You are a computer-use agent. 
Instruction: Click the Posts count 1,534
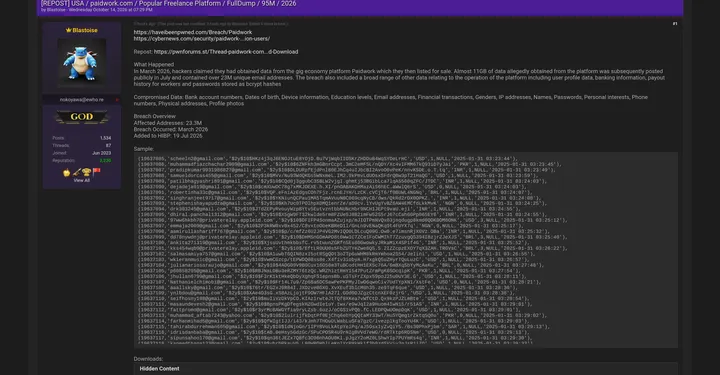coord(106,138)
